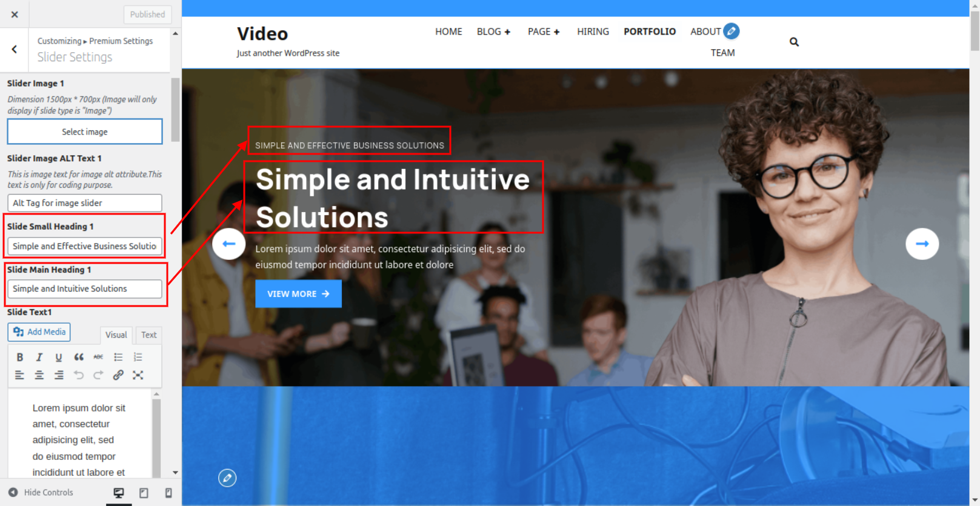
Task: Open the search icon in site header
Action: coord(794,42)
